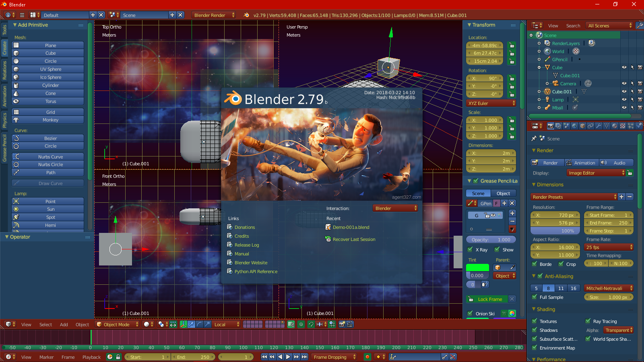This screenshot has width=644, height=362.
Task: Open the Render properties camera tab
Action: [551, 126]
